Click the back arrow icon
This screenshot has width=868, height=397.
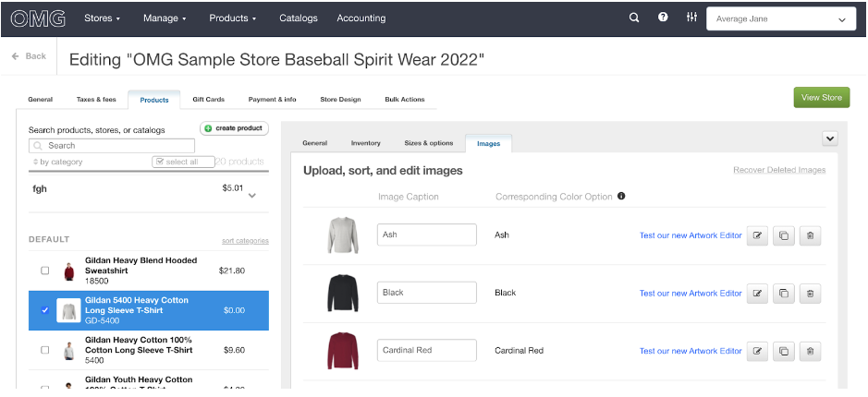coord(16,56)
